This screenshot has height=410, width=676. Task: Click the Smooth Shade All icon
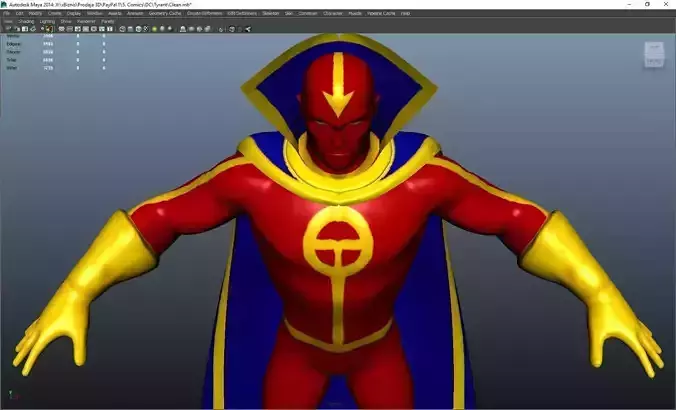[130, 29]
